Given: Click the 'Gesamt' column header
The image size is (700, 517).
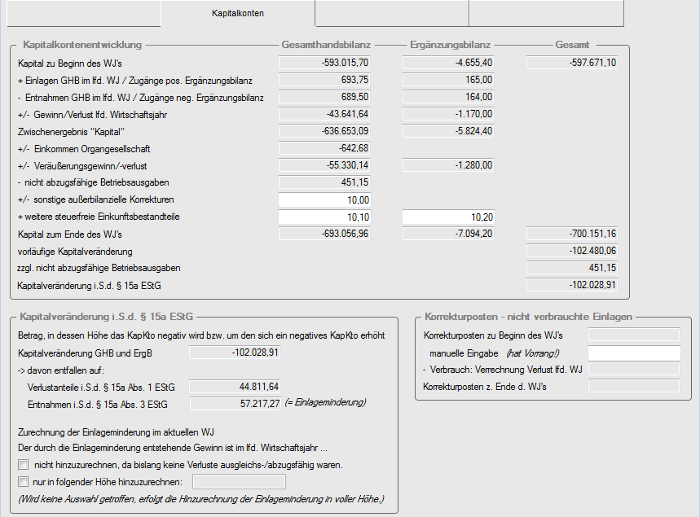Looking at the screenshot, I should (x=572, y=45).
